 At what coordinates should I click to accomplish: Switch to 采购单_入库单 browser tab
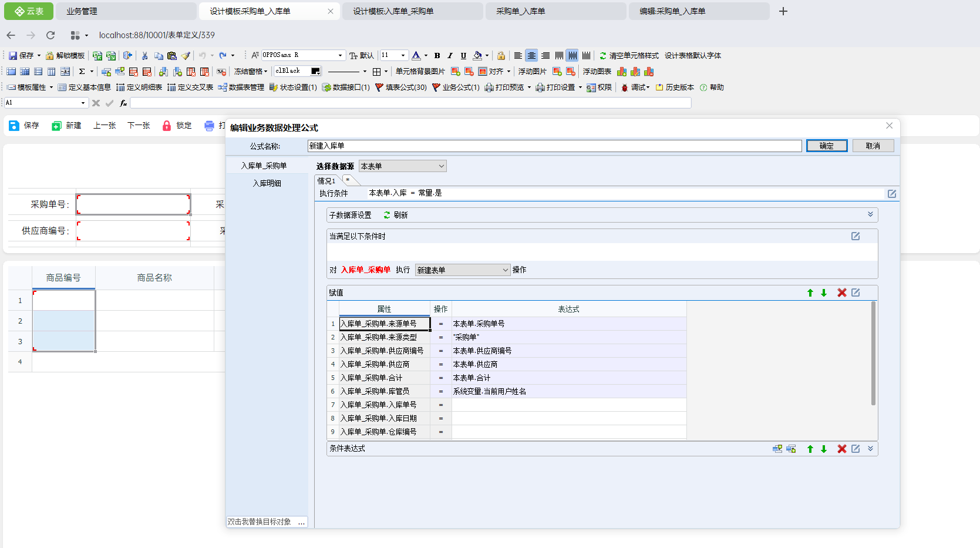(520, 11)
